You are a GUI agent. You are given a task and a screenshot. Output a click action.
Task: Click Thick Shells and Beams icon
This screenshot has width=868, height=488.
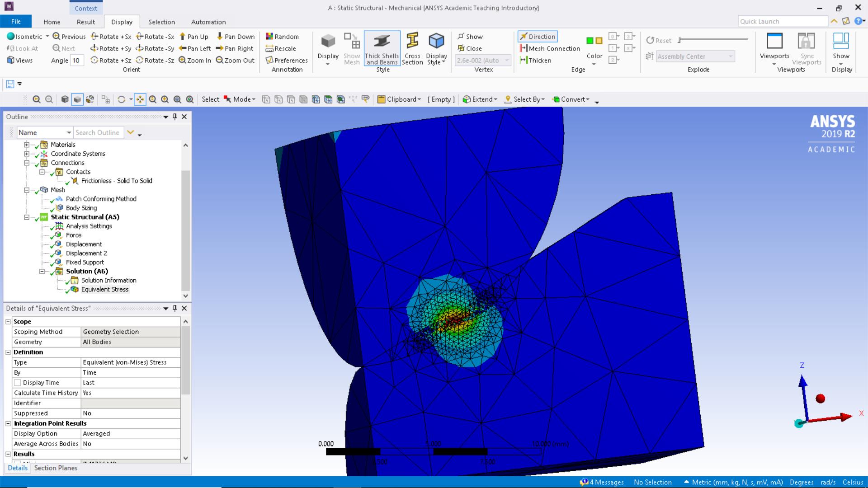click(382, 41)
